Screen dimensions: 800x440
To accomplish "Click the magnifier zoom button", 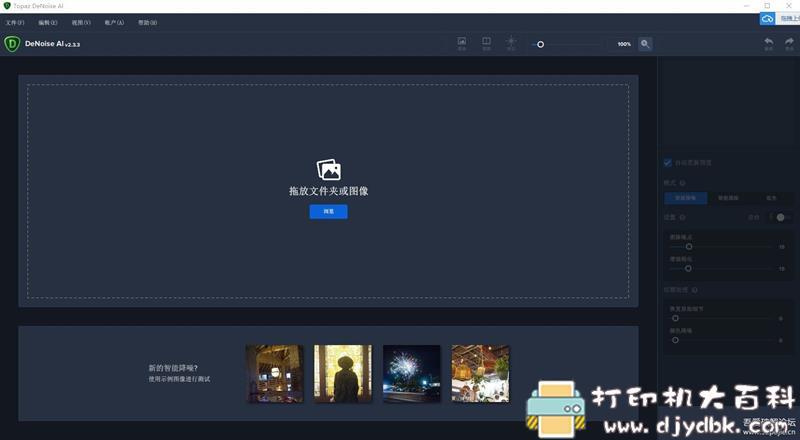I will point(645,44).
